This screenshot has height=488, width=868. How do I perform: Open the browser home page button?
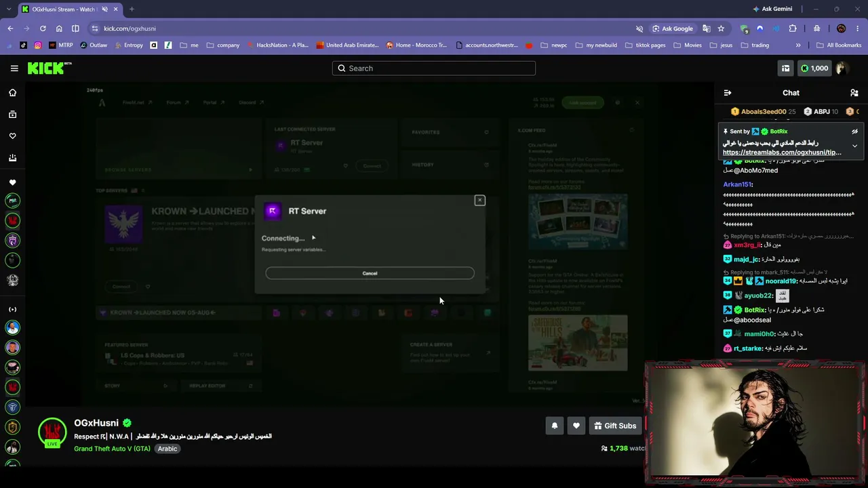(59, 28)
